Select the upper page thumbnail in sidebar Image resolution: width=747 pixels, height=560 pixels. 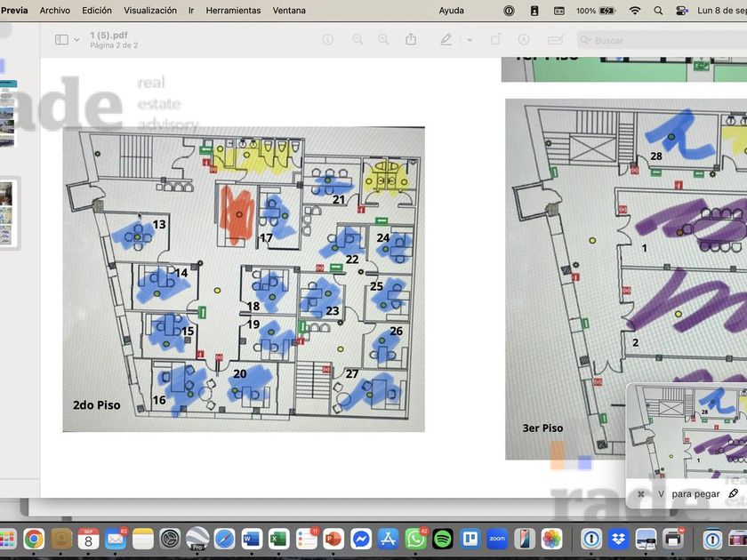(8, 115)
